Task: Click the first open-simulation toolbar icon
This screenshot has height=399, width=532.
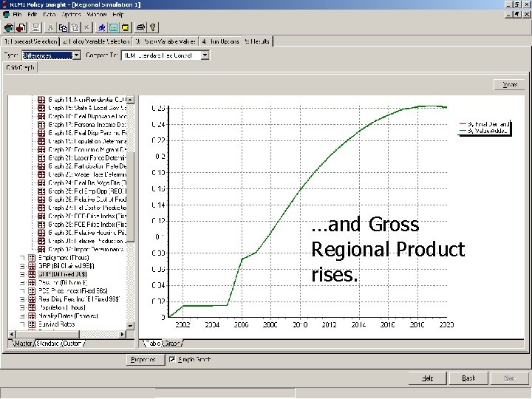Action: point(9,27)
